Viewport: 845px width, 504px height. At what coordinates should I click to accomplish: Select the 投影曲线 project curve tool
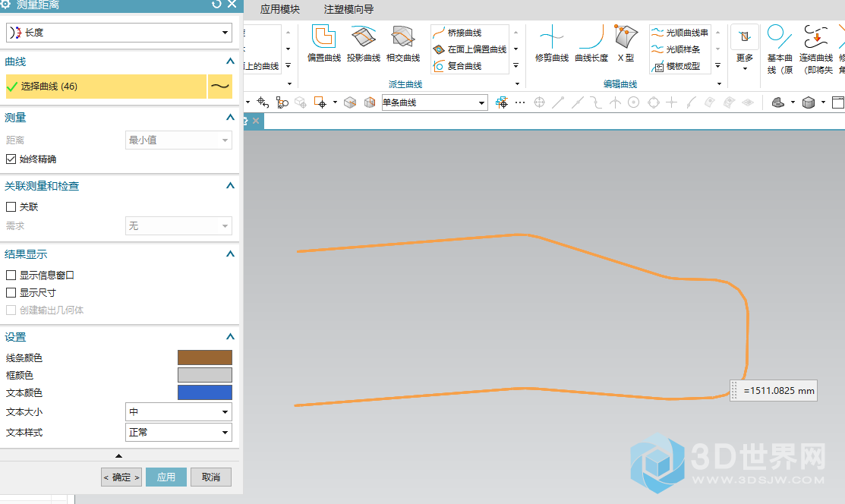point(363,43)
